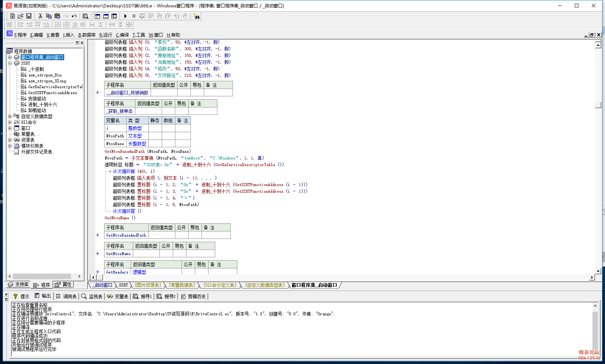Expand the GetHeaders subroutine plus sign
605x364 pixels.
98,272
